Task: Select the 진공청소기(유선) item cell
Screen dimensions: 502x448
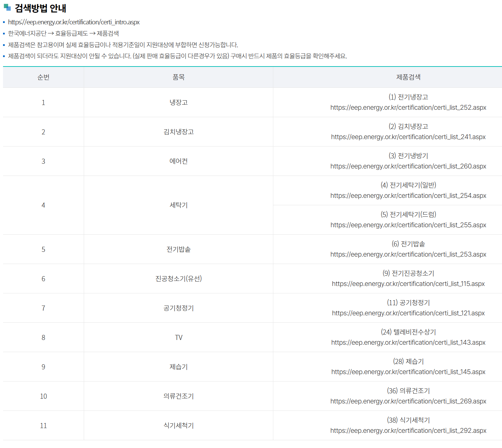Action: [178, 279]
